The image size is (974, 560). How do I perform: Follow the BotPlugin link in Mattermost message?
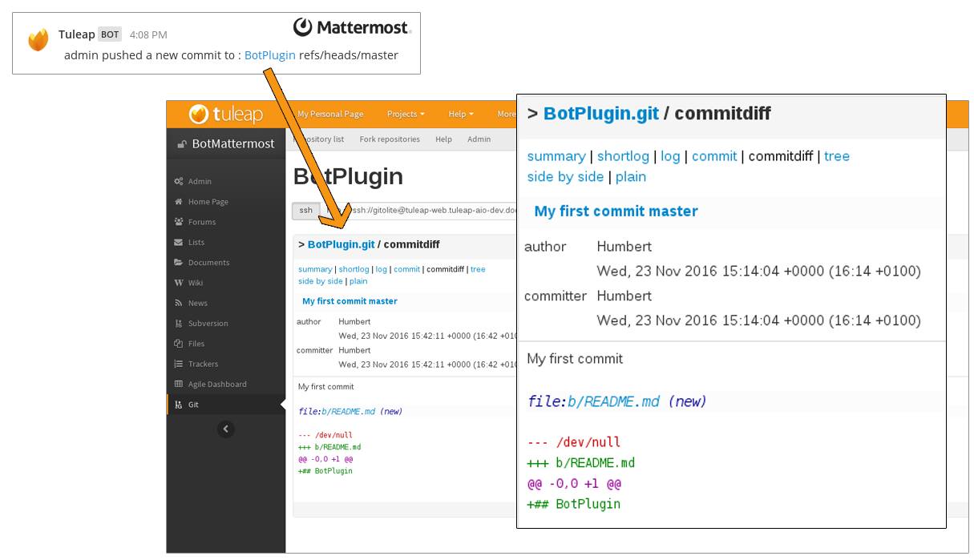point(269,55)
